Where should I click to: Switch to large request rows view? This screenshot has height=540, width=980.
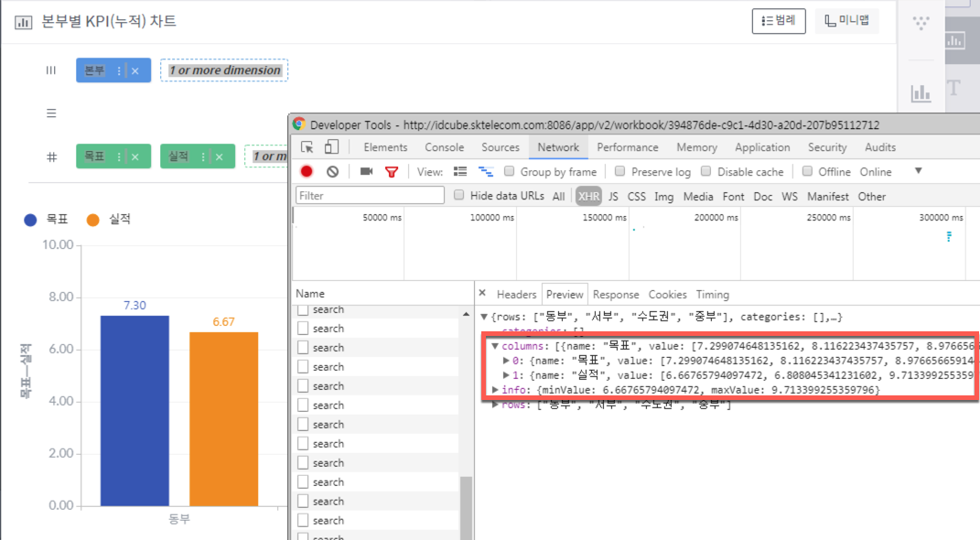coord(460,171)
